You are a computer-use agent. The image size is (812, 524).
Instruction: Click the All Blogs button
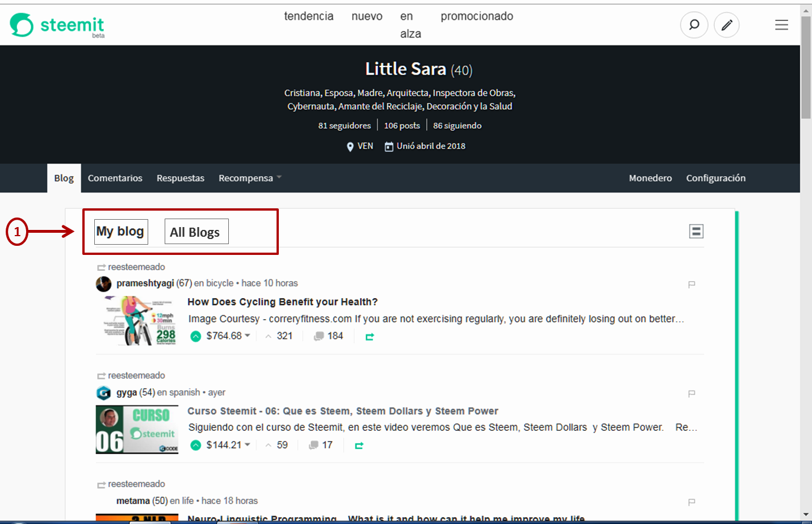196,232
